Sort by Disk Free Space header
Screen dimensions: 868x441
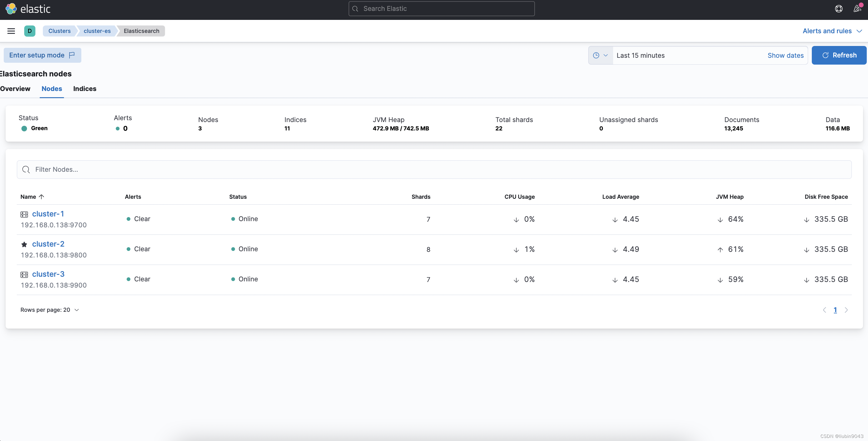click(x=826, y=197)
